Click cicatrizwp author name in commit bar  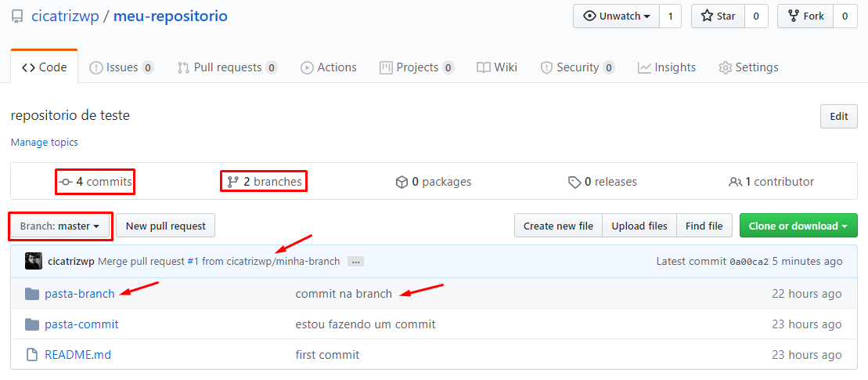(x=71, y=262)
